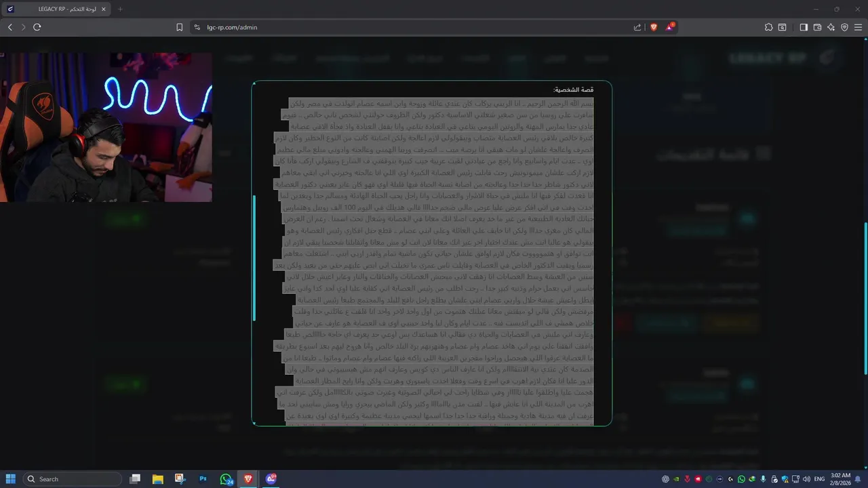This screenshot has height=488, width=868.
Task: Click the modal's vertical scrollbar handle
Action: coord(254,258)
